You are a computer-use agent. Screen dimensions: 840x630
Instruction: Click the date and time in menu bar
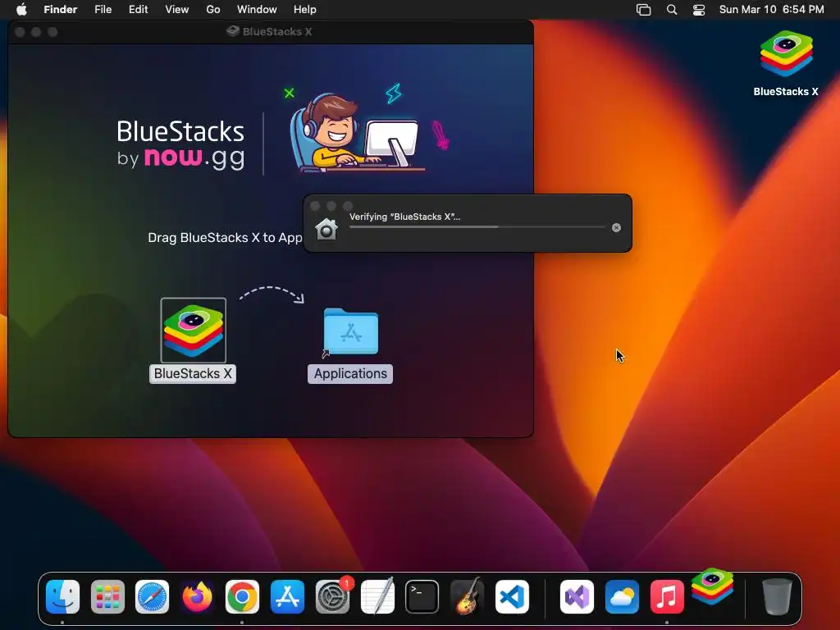771,9
